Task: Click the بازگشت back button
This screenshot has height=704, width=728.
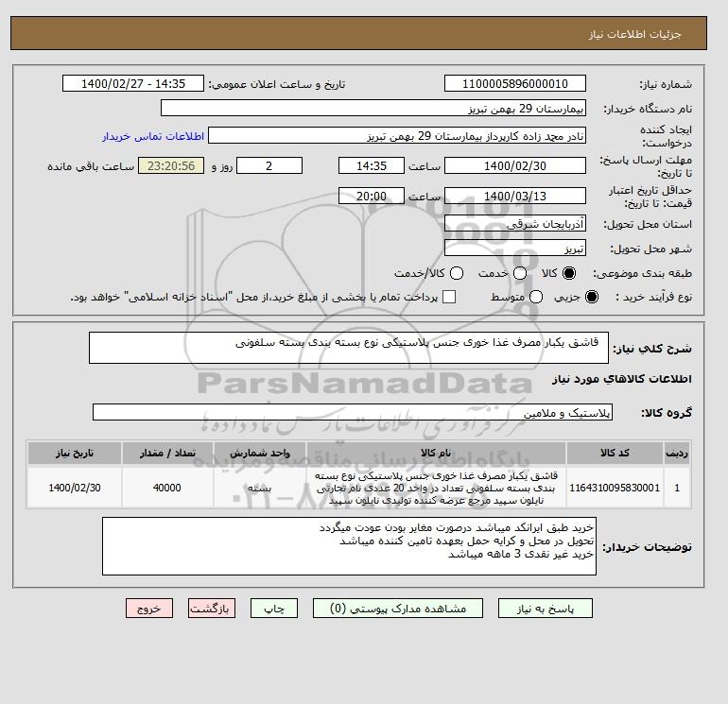Action: [x=212, y=609]
